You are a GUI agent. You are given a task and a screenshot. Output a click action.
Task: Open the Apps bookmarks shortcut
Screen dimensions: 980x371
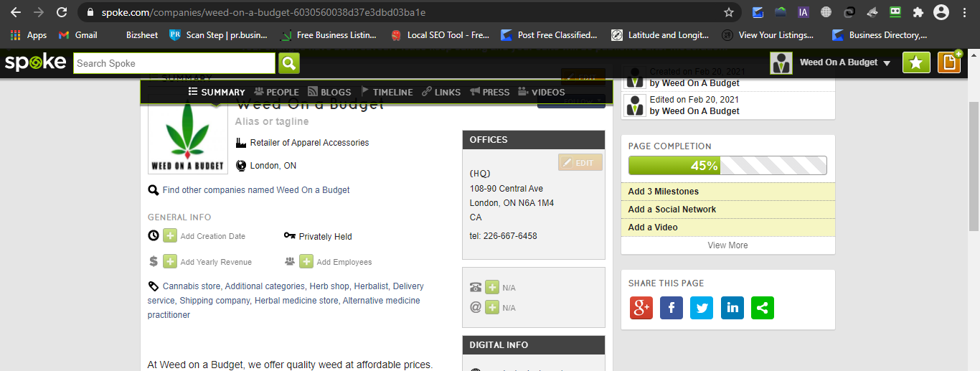(x=29, y=34)
